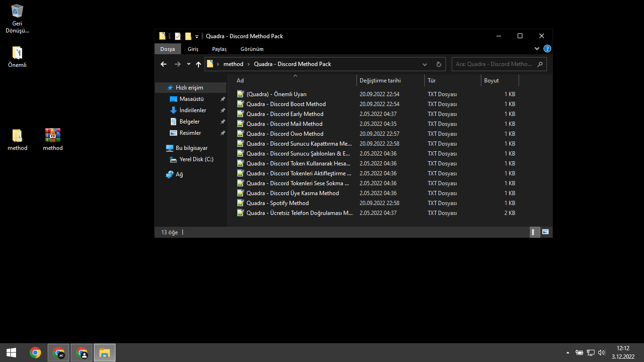
Task: Select the method WinRAR archive on the desktop
Action: point(53,140)
